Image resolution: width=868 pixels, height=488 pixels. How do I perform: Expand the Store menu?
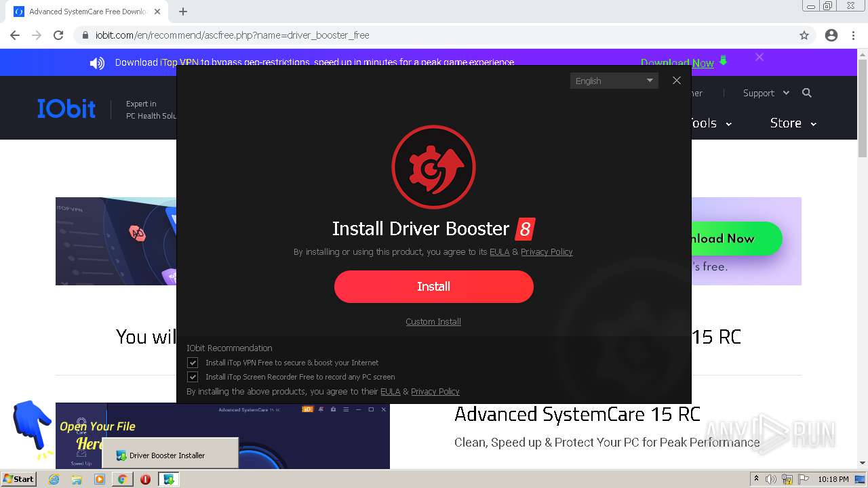coord(793,123)
